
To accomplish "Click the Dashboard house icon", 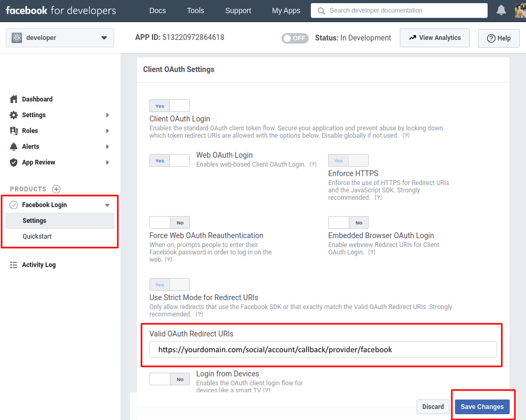I will point(14,99).
